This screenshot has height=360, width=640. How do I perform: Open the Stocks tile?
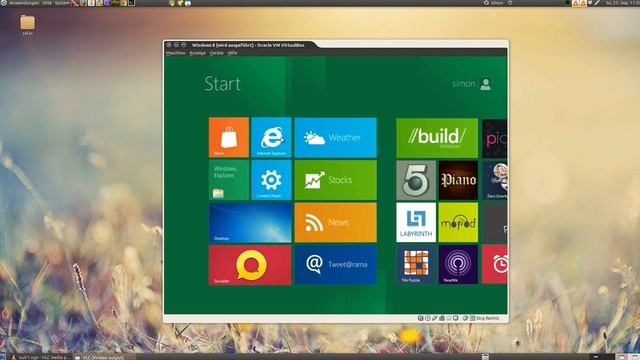coord(336,180)
